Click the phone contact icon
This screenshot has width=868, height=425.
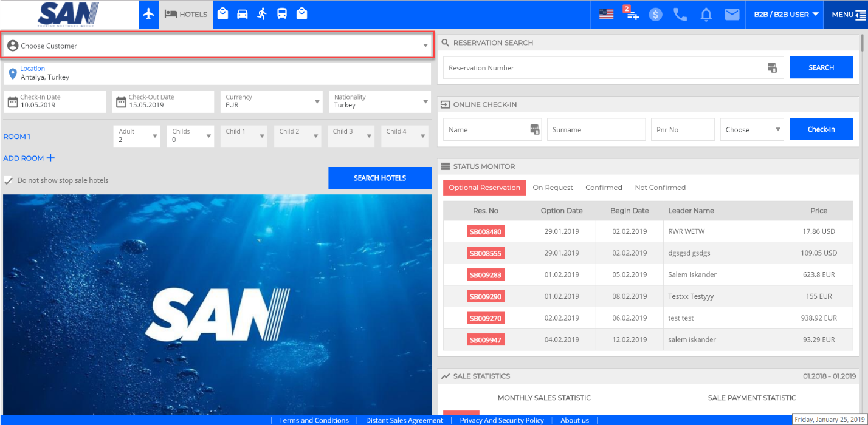tap(680, 15)
